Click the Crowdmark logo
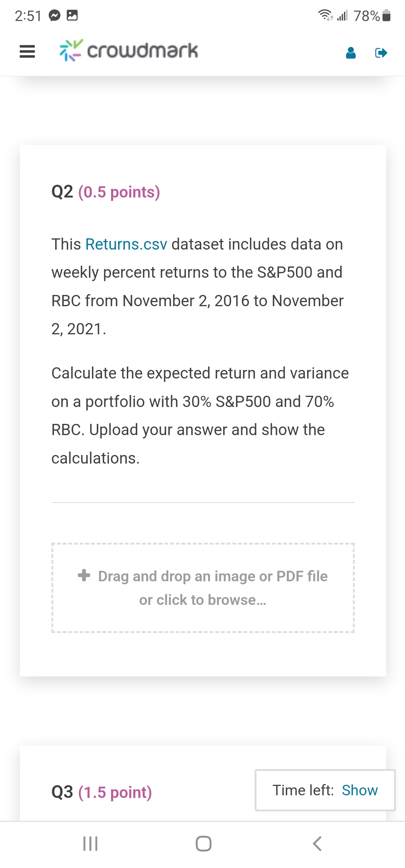The height and width of the screenshot is (868, 405). point(129,51)
